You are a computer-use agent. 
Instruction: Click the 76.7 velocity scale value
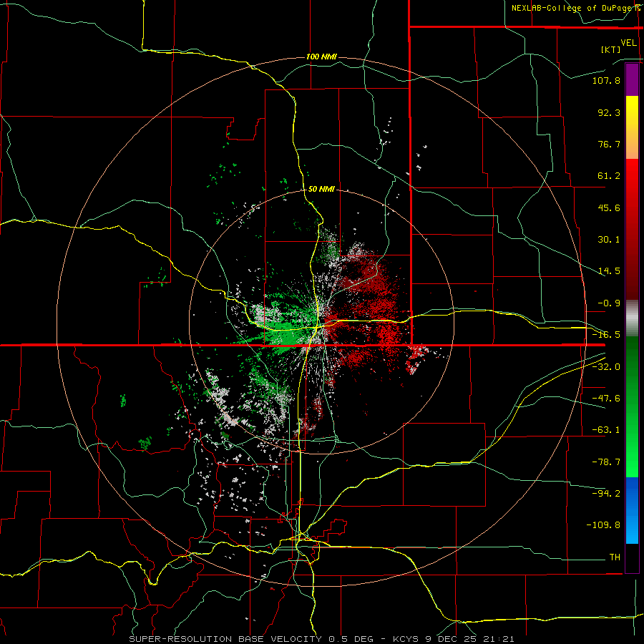point(609,144)
